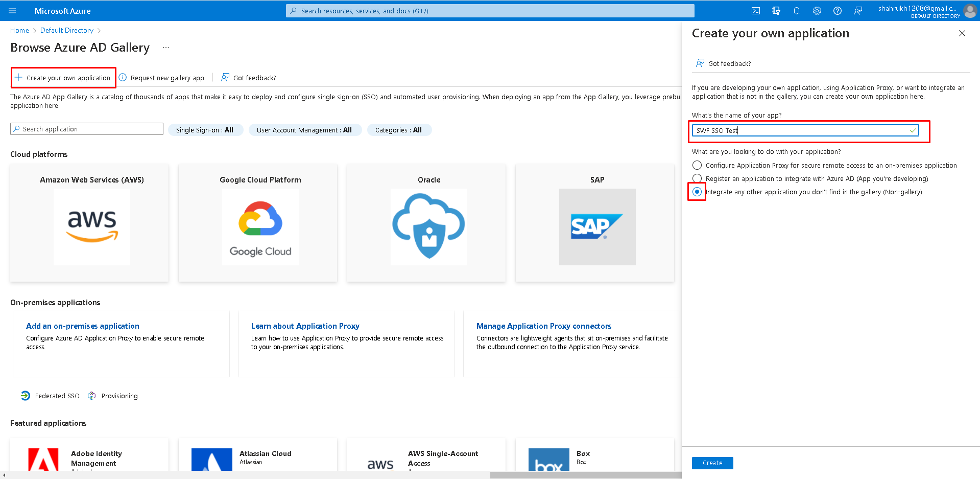Select the Oracle cloud platform tile
The image size is (980, 479).
(426, 223)
